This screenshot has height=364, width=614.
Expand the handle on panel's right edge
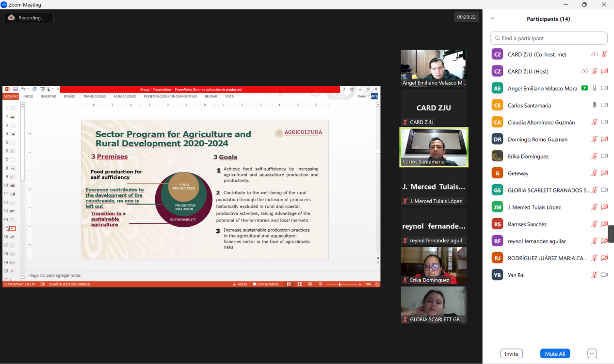point(611,234)
